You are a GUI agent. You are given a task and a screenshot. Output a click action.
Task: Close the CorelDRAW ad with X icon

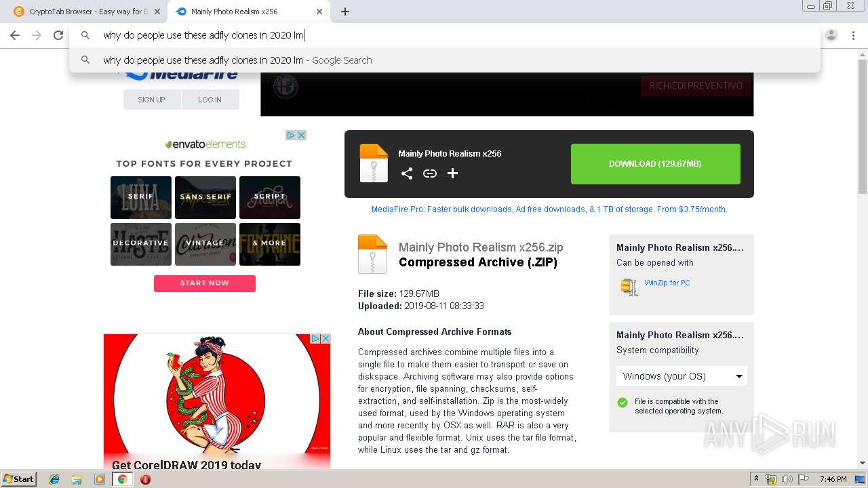pyautogui.click(x=325, y=338)
